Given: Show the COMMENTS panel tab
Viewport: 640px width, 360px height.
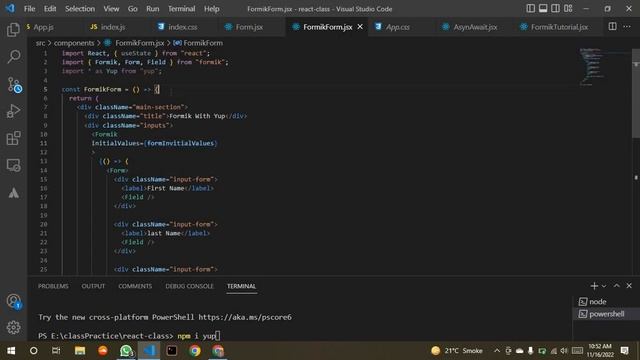Looking at the screenshot, I should point(135,286).
